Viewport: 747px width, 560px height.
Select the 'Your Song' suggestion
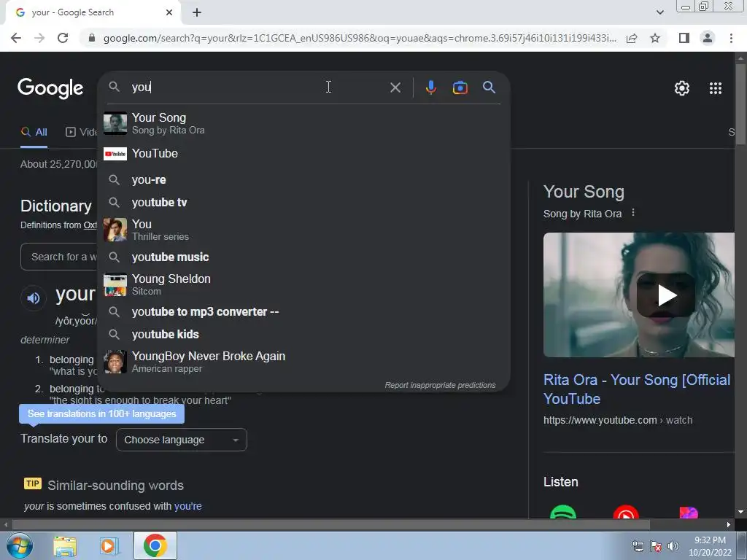point(303,123)
